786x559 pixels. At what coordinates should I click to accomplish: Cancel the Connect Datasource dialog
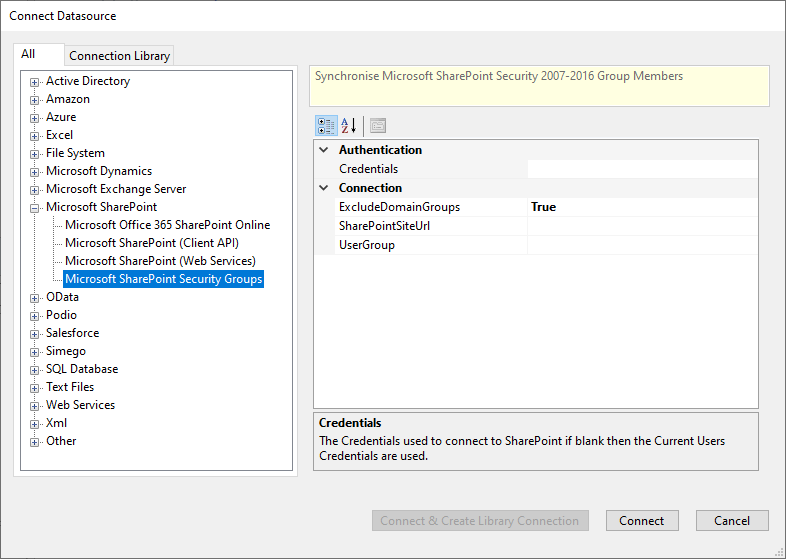point(732,520)
